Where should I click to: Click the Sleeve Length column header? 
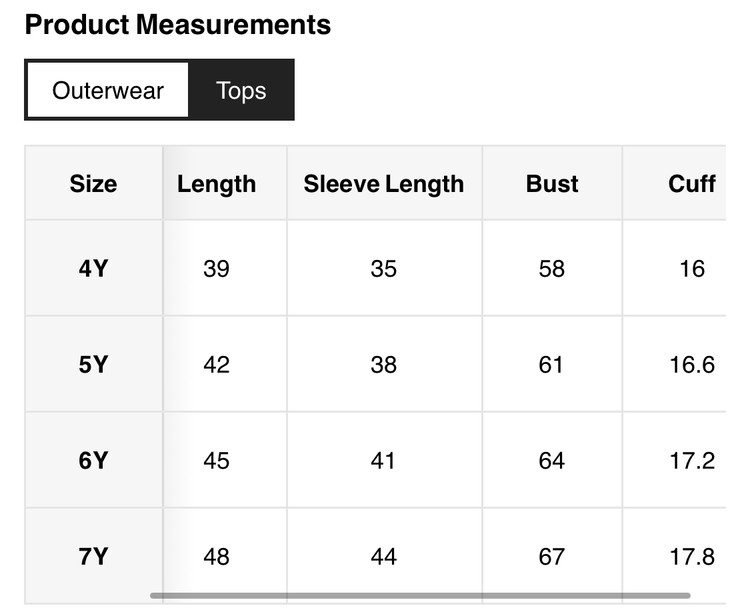click(x=384, y=184)
